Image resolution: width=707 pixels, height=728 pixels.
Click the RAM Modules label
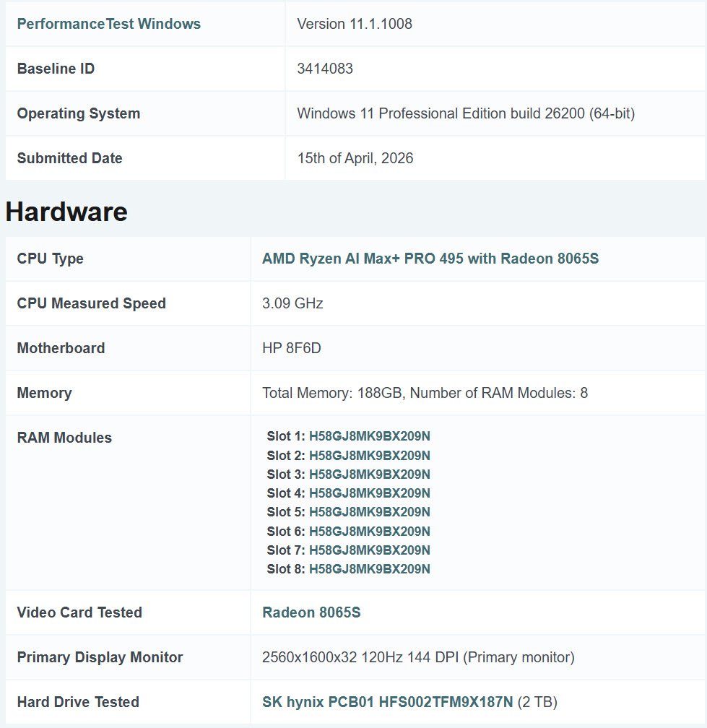click(64, 438)
